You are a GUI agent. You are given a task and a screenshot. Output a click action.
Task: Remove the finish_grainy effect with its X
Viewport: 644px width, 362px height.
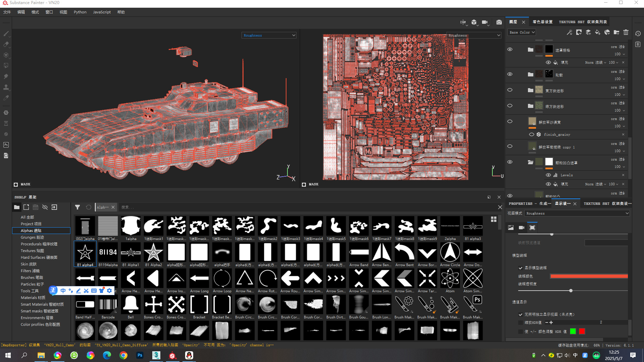(623, 134)
